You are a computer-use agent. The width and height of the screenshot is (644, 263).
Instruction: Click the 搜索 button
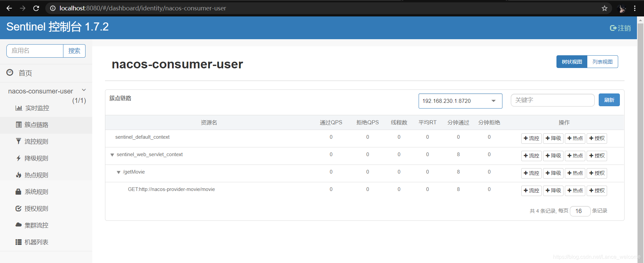74,51
